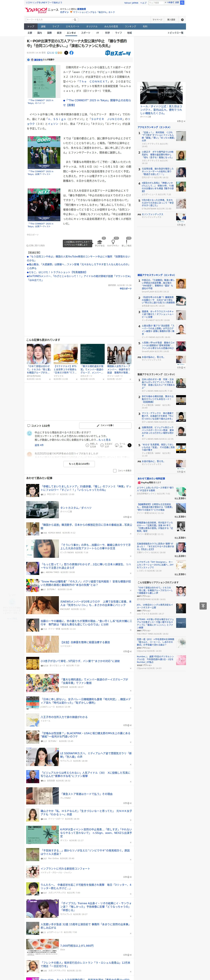The height and width of the screenshot is (980, 210).
Task: Open the 132 comments count icon
Action: [51, 53]
